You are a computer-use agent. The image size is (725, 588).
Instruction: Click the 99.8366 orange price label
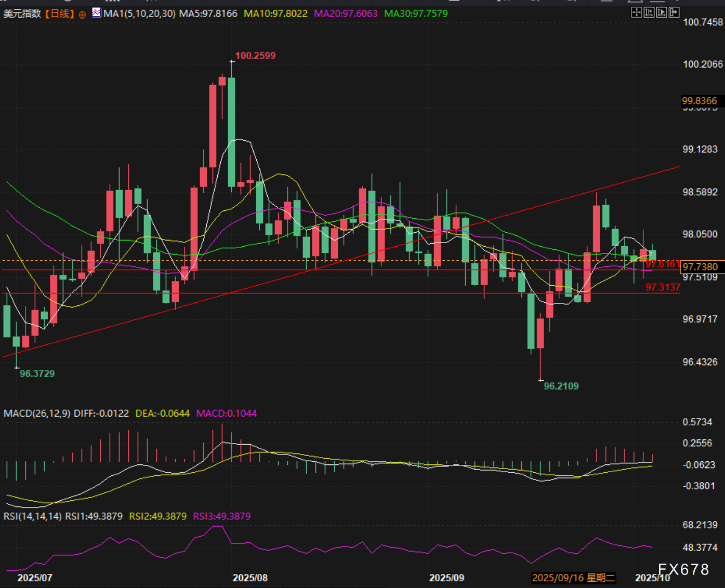coord(699,101)
